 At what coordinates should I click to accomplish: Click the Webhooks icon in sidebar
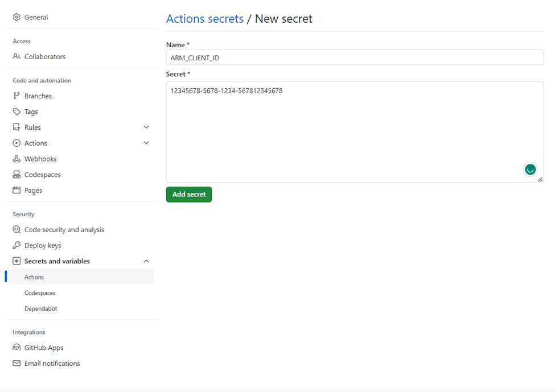tap(17, 159)
